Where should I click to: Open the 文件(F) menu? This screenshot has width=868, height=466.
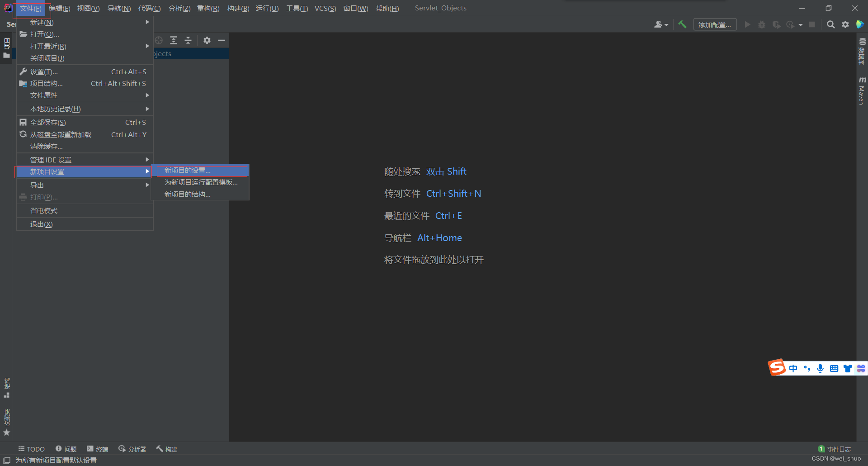[30, 8]
